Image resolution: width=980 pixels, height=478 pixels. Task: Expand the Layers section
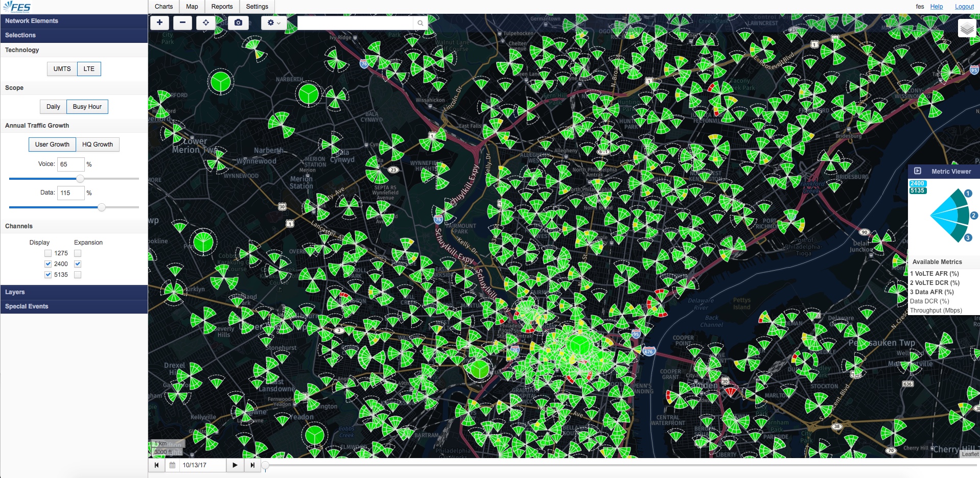coord(74,292)
